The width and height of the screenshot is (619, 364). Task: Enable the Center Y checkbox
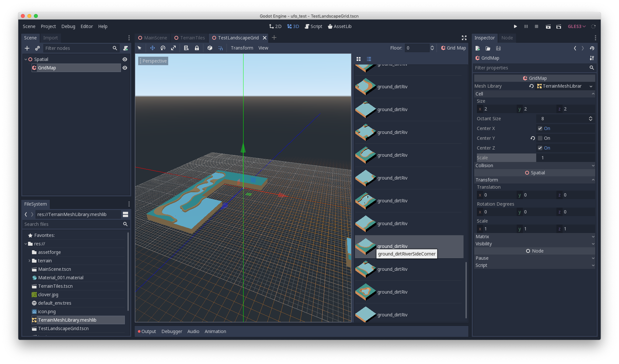point(540,138)
